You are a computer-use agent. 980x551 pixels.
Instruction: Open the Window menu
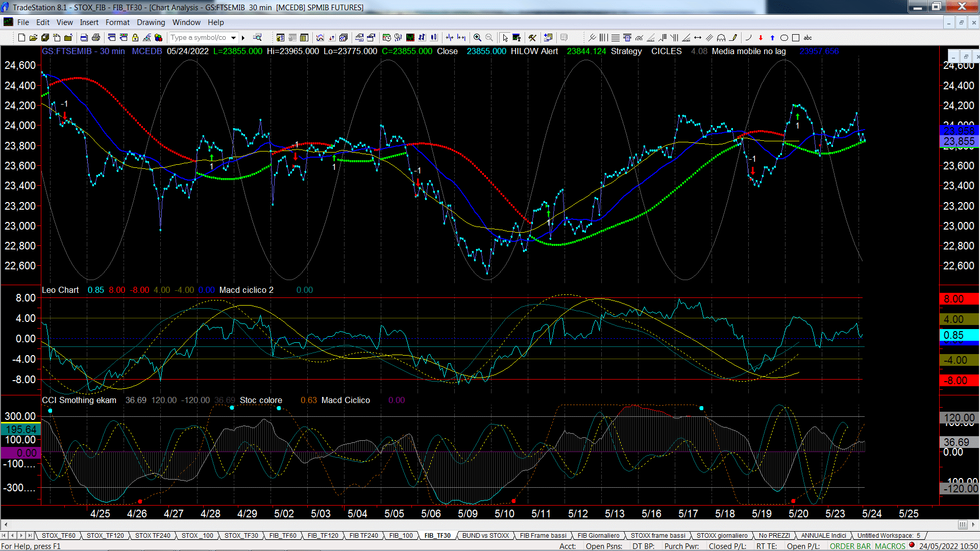(186, 22)
